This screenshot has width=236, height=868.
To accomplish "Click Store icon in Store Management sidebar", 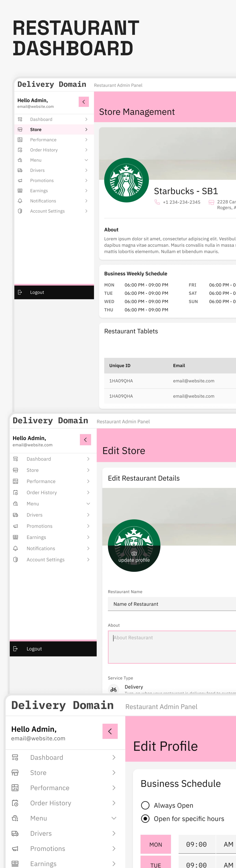I will point(20,129).
